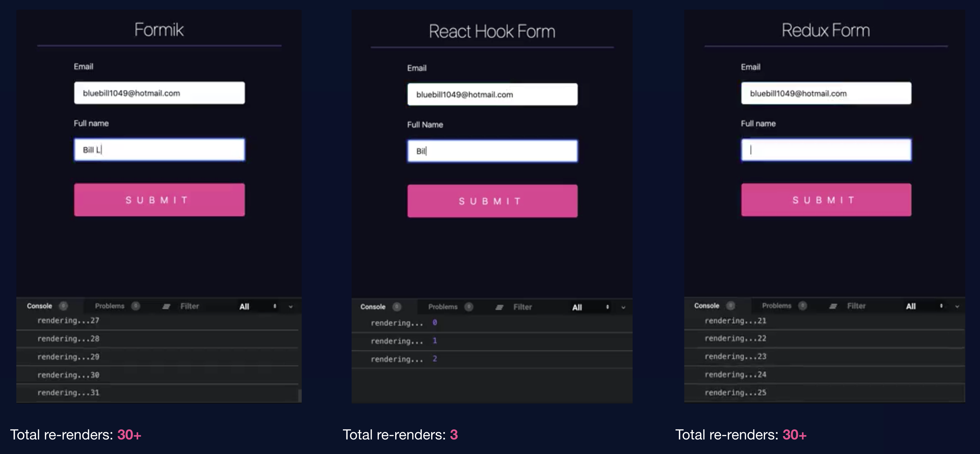Click the Console count badge in Redux Form panel

click(x=731, y=306)
